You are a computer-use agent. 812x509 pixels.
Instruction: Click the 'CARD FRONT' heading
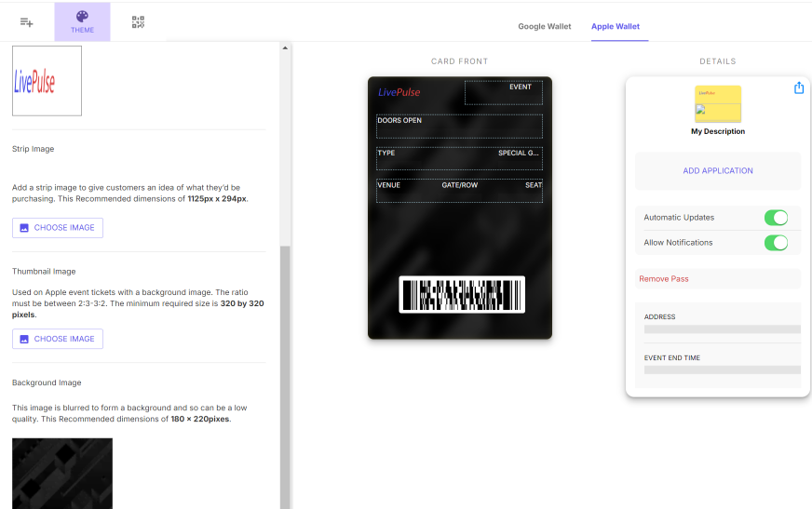[x=459, y=61]
